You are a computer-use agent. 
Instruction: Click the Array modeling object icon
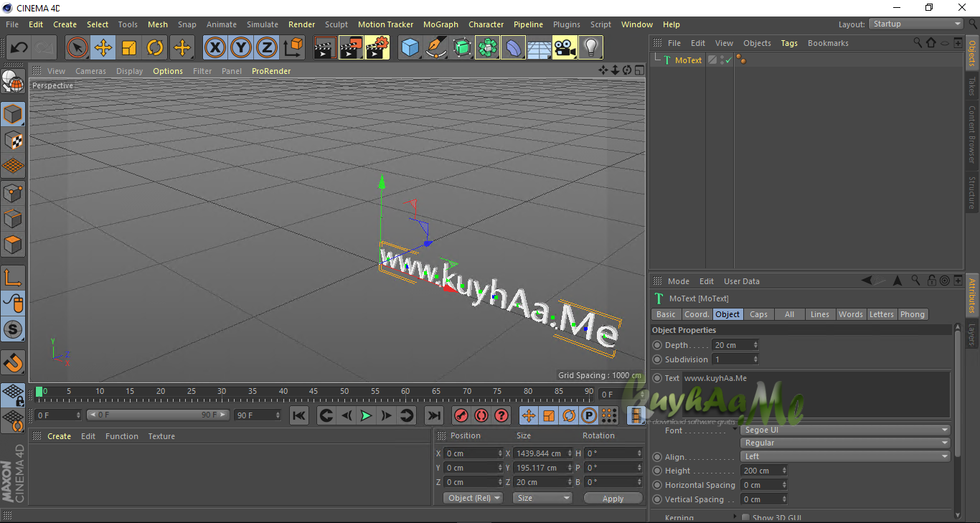point(487,48)
